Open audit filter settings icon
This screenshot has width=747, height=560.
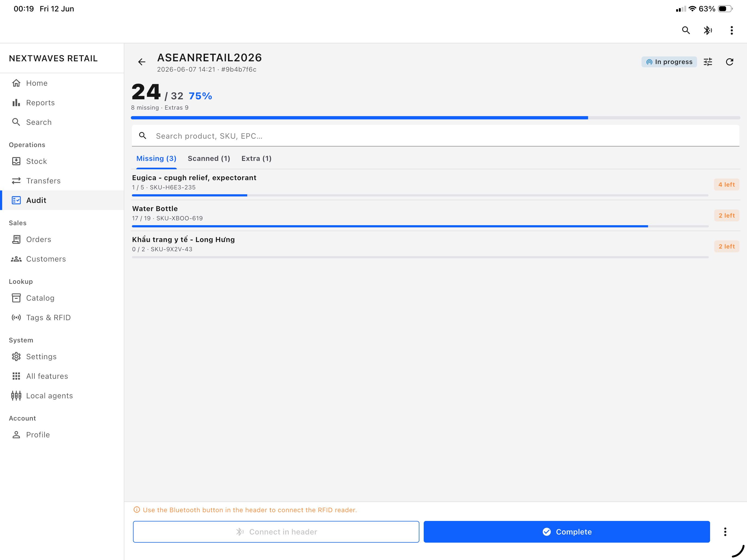pyautogui.click(x=708, y=62)
